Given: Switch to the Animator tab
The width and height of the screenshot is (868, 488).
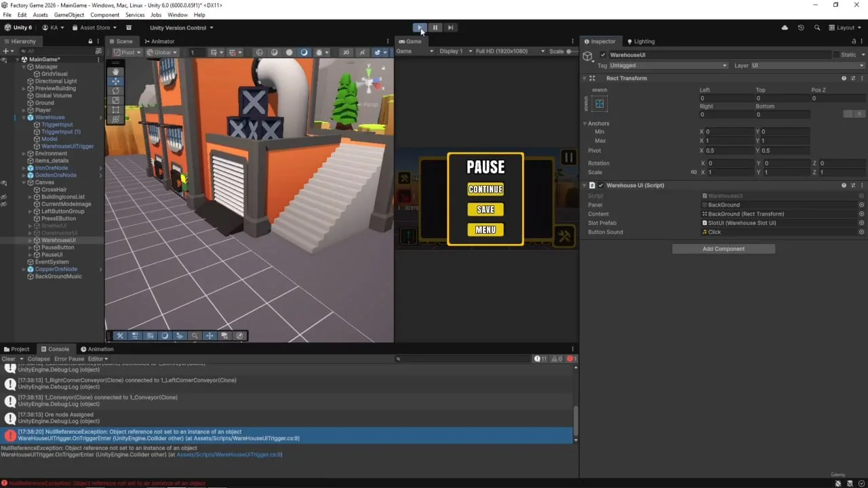Looking at the screenshot, I should (159, 41).
